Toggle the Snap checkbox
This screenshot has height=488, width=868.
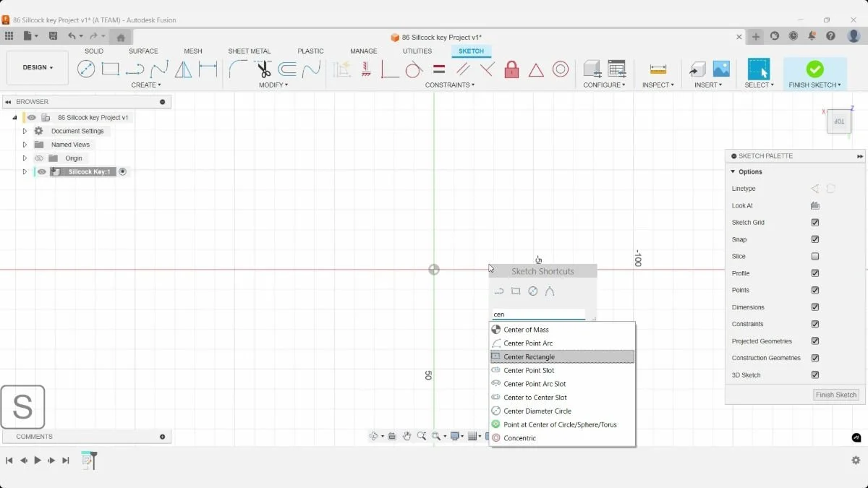point(815,239)
